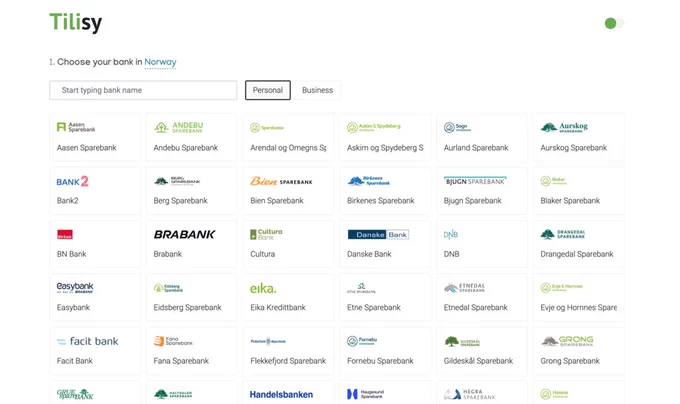The width and height of the screenshot is (680, 404).
Task: Choose 'Fana Sparebank' name text
Action: [x=181, y=361]
